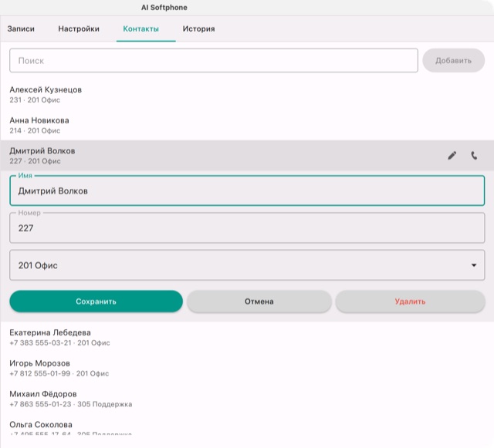
Task: Click the Номер field containing 227
Action: pos(247,228)
